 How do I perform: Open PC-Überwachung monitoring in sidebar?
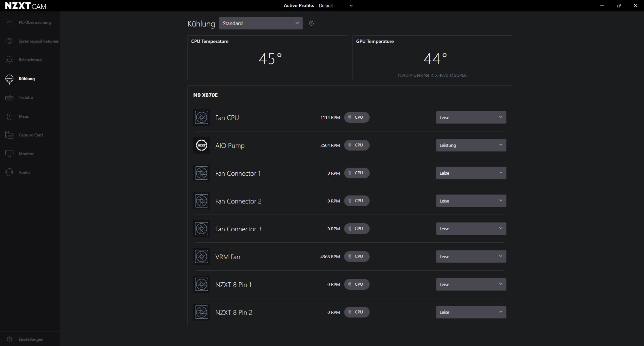34,22
